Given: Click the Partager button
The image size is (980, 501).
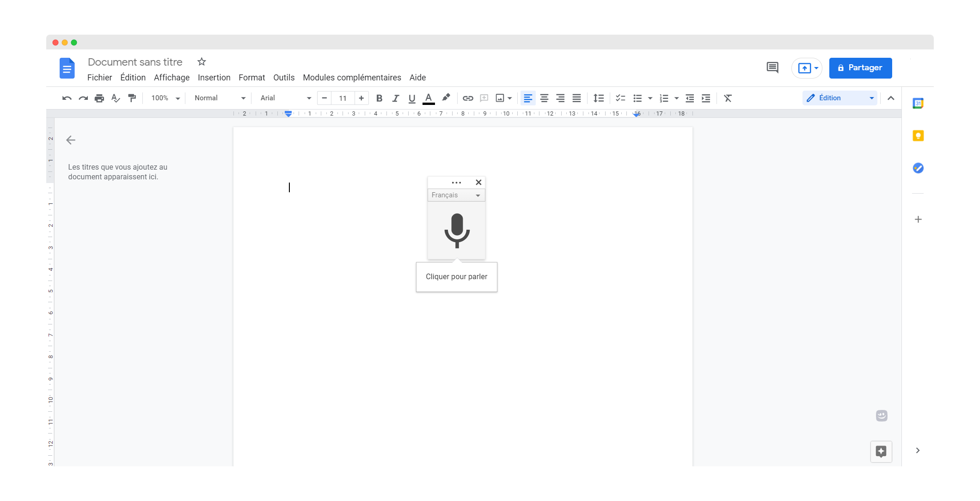Looking at the screenshot, I should [x=860, y=68].
